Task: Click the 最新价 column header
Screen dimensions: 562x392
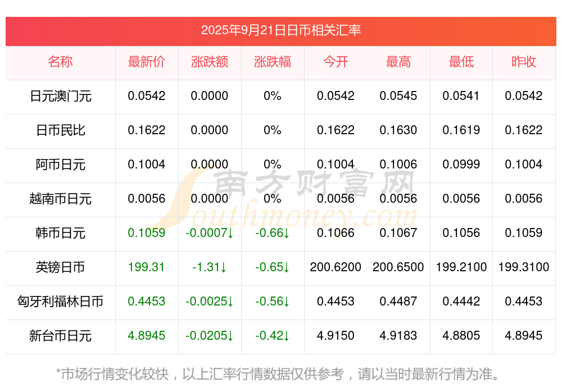Action: pos(147,62)
